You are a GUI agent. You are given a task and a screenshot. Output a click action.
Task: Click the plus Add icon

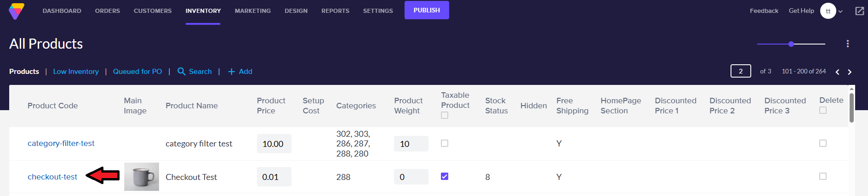tap(231, 72)
